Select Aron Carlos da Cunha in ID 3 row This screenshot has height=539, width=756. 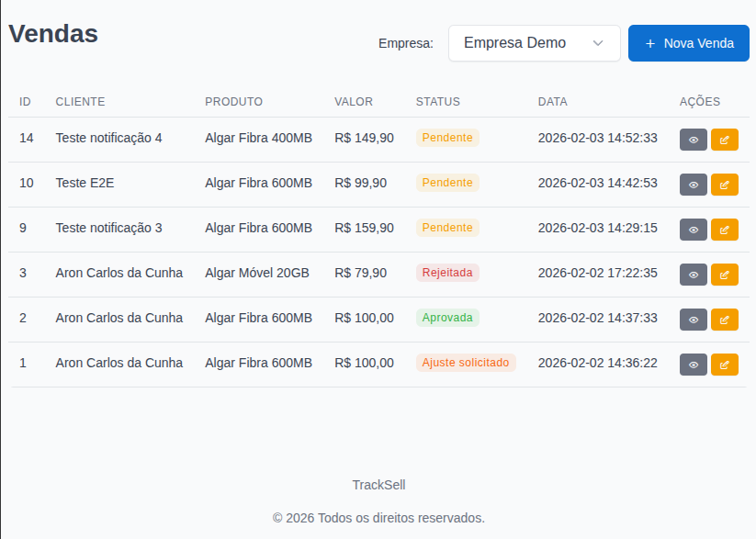tap(119, 273)
